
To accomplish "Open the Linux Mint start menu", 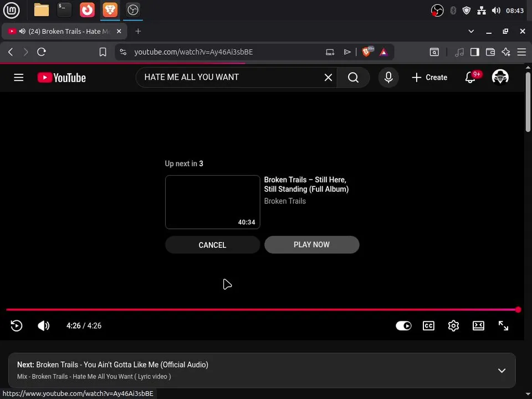I will click(11, 10).
